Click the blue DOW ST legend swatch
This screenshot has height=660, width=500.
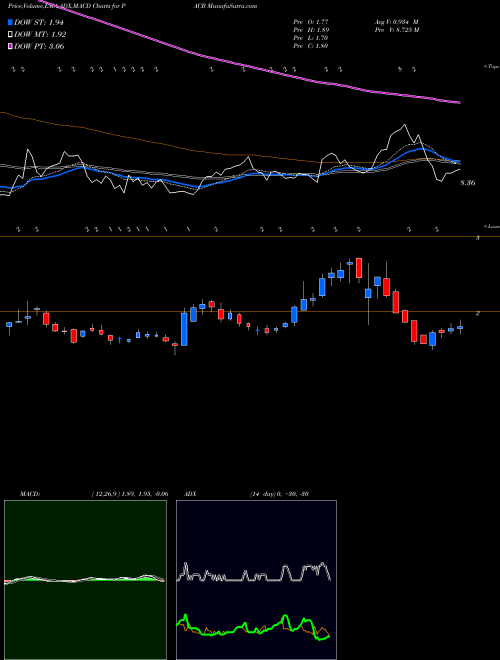pos(11,23)
